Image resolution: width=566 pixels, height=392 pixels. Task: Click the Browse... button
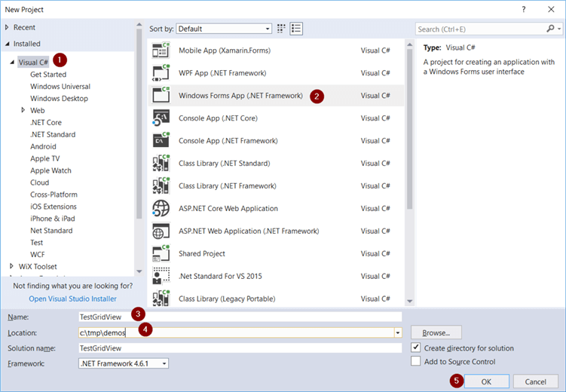point(436,332)
